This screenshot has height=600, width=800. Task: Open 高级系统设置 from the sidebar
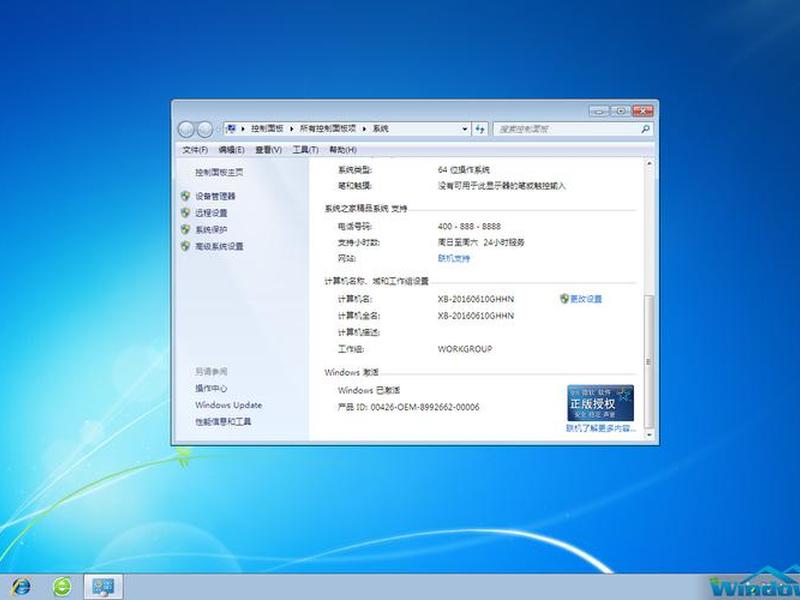(219, 246)
